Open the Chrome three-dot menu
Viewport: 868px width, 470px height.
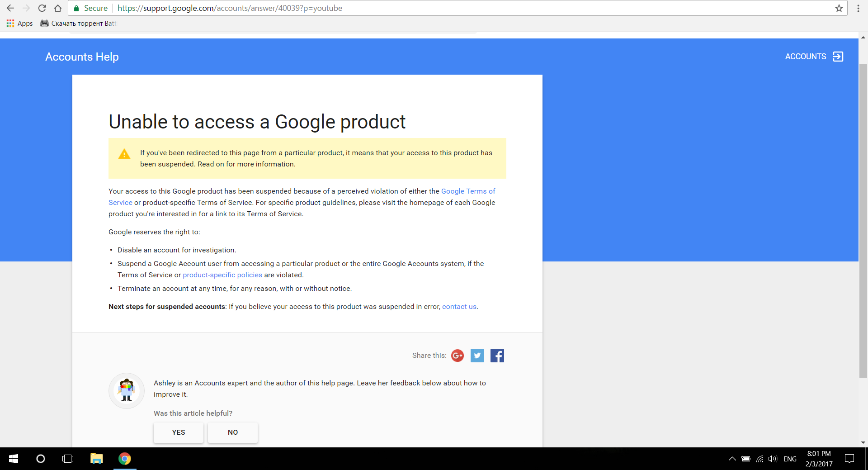[x=858, y=8]
